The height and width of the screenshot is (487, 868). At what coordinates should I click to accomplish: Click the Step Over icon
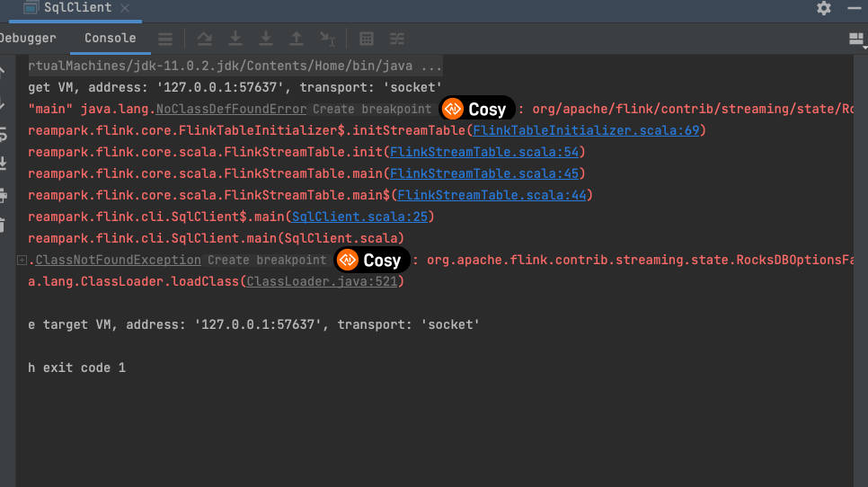tap(205, 39)
